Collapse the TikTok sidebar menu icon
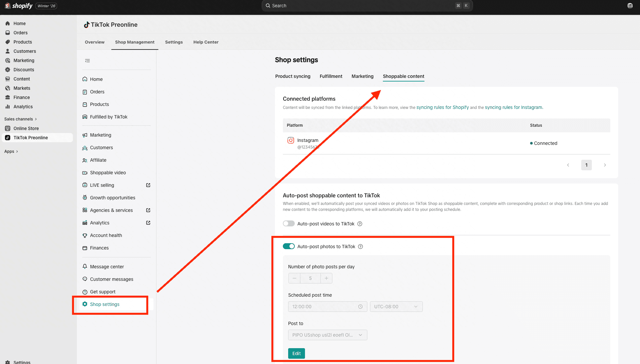This screenshot has width=640, height=364. click(x=87, y=61)
